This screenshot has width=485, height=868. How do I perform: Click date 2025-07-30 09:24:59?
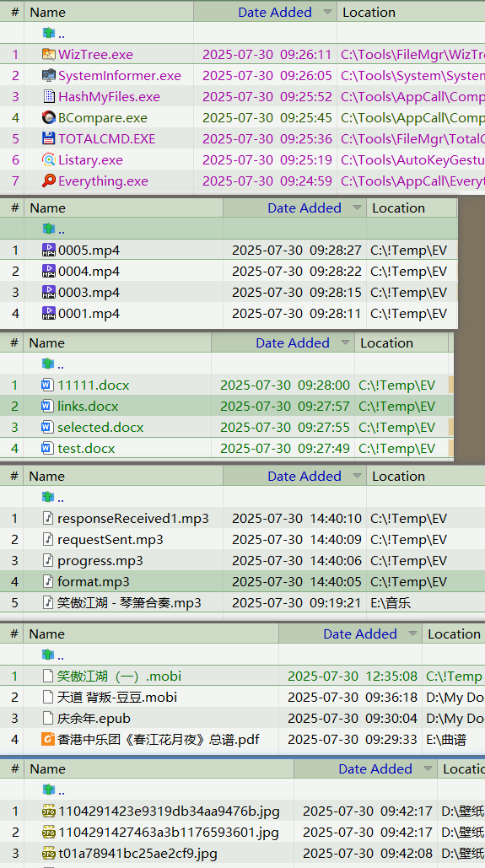click(267, 181)
